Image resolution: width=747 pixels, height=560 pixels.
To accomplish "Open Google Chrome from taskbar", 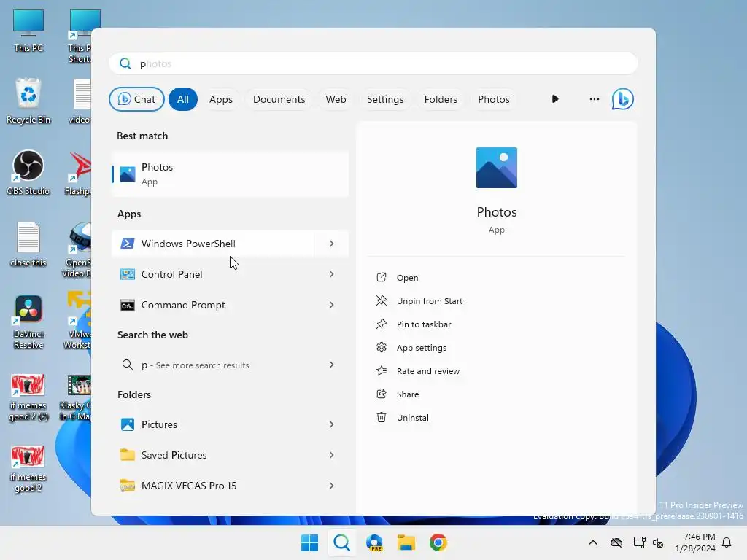I will click(x=438, y=542).
